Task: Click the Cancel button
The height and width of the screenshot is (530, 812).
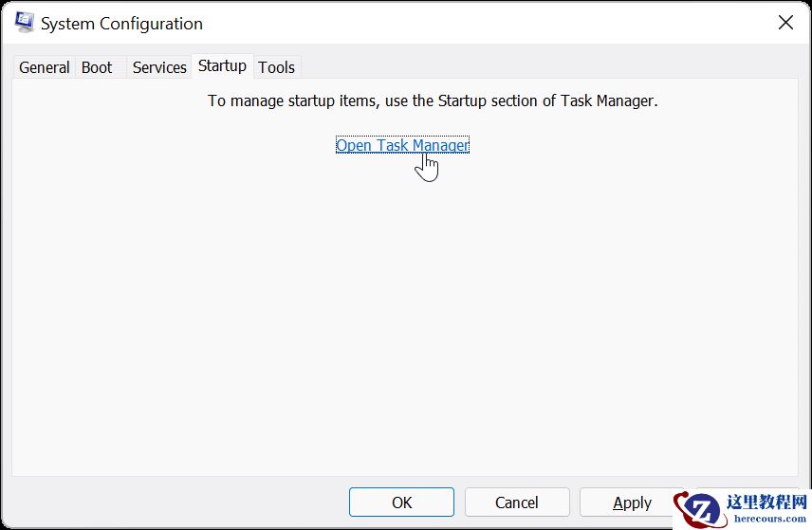Action: (x=517, y=503)
